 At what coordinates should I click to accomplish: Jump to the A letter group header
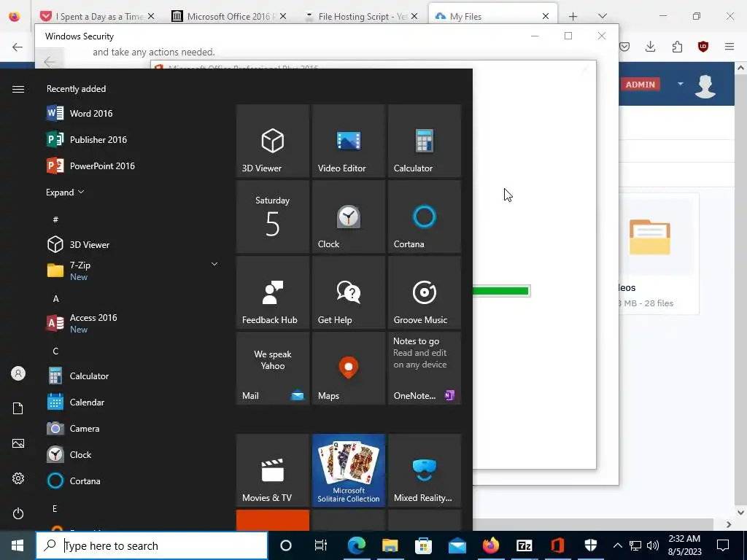tap(55, 298)
